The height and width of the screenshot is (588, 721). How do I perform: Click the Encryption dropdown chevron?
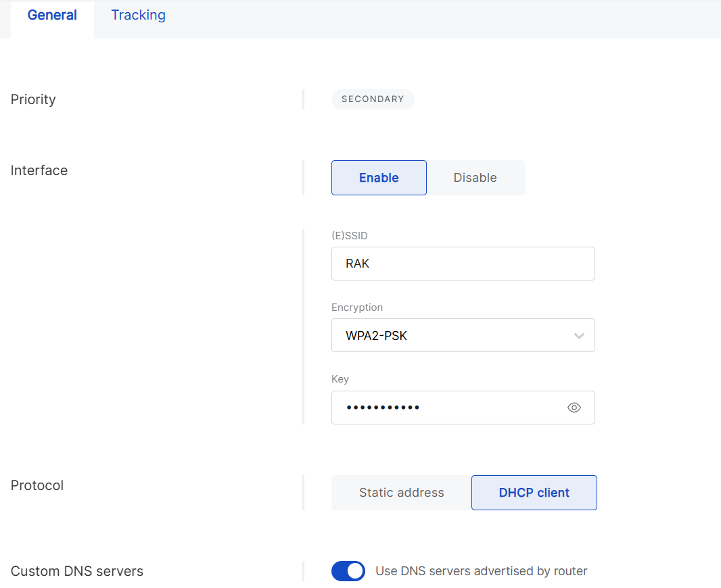click(x=579, y=335)
